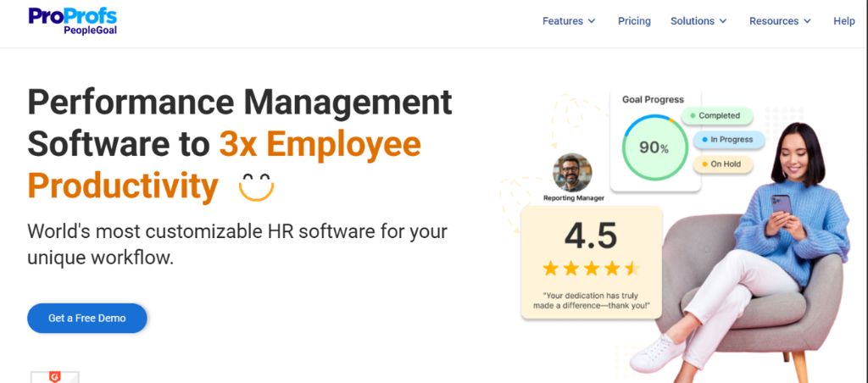Click the yellow On Hold status dot
The height and width of the screenshot is (383, 868).
(x=704, y=164)
